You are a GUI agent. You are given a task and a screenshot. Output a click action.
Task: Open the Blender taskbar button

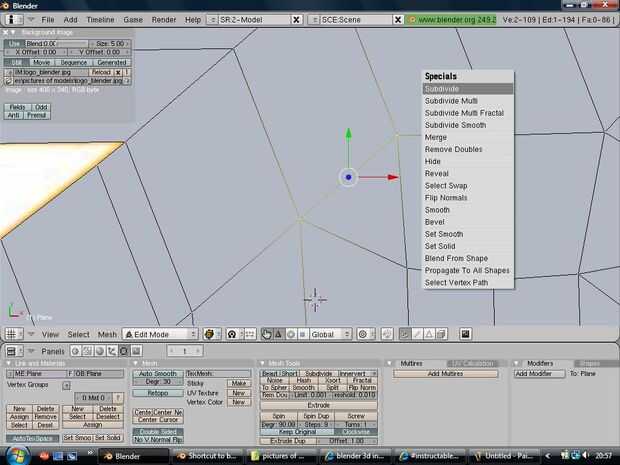click(x=134, y=456)
